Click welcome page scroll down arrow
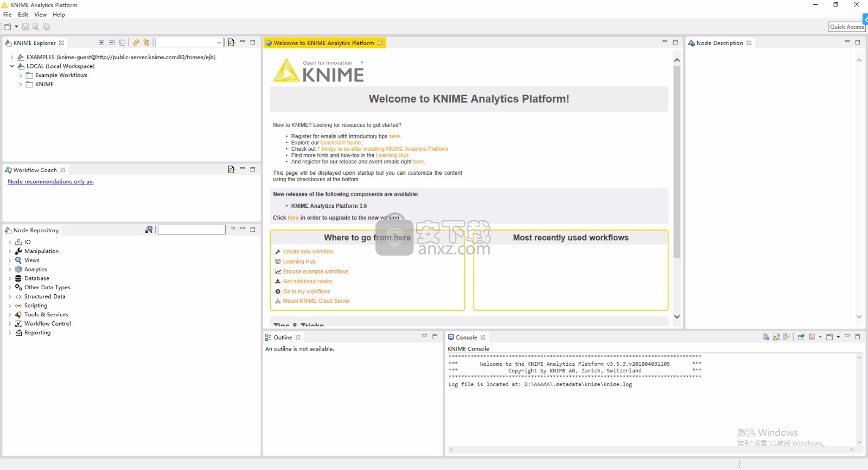 676,316
